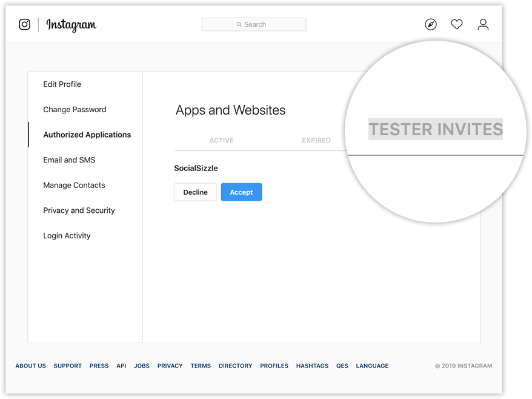Open the profile person icon
Screen dimensions: 532x399
tap(483, 24)
